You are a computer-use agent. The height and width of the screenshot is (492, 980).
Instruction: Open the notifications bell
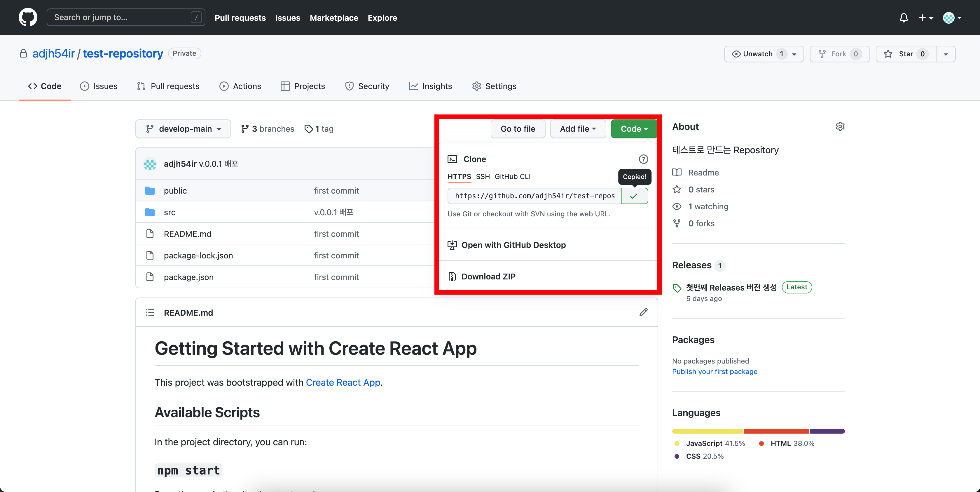coord(904,18)
